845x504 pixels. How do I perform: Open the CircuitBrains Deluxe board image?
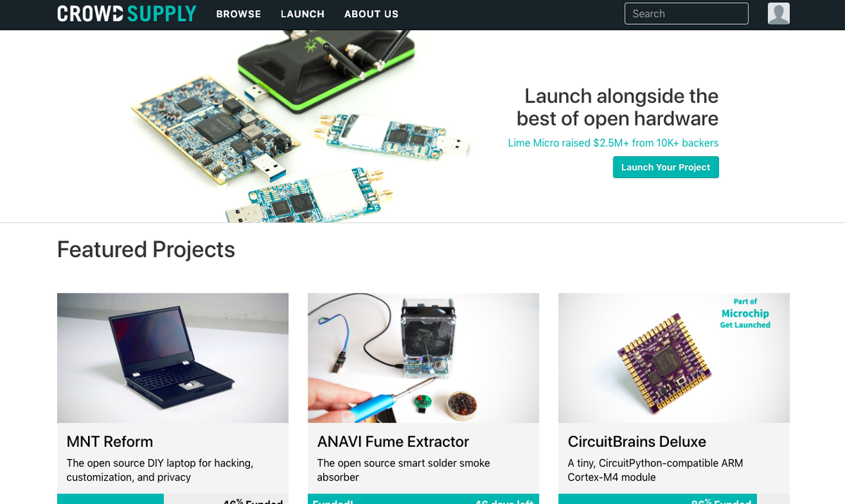pyautogui.click(x=674, y=358)
